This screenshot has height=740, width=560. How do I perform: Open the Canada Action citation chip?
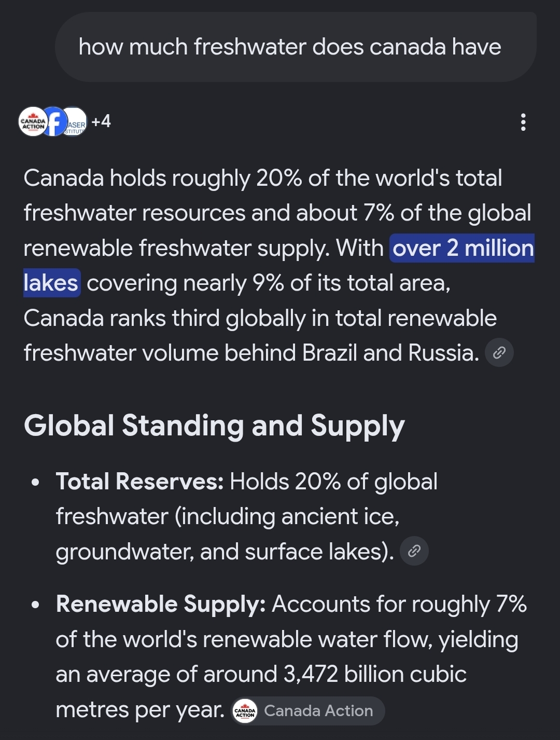pyautogui.click(x=308, y=711)
